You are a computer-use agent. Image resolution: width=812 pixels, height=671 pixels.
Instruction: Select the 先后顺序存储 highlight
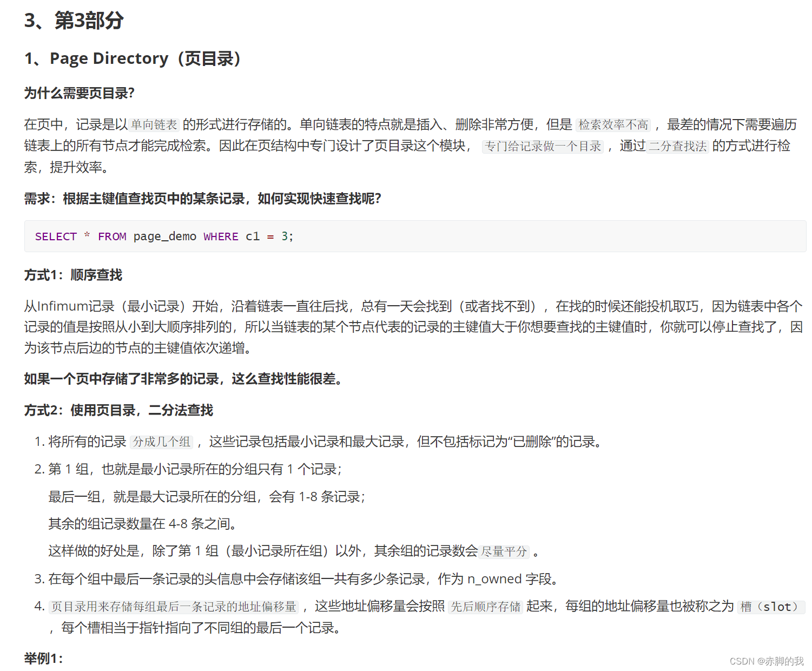[x=485, y=607]
